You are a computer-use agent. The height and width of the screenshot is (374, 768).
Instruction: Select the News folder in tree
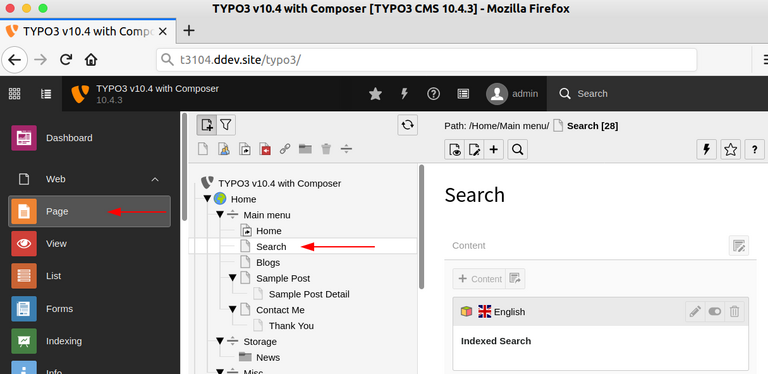tap(268, 357)
